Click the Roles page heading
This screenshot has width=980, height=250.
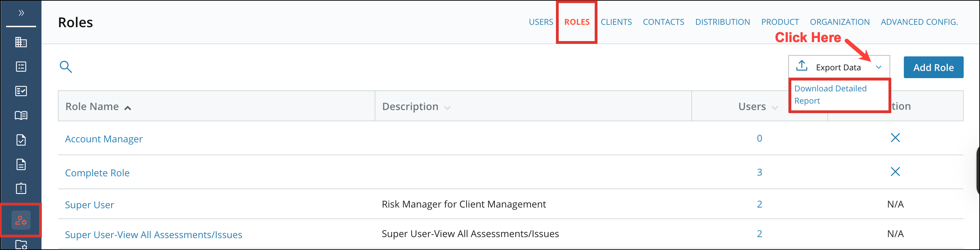(75, 22)
